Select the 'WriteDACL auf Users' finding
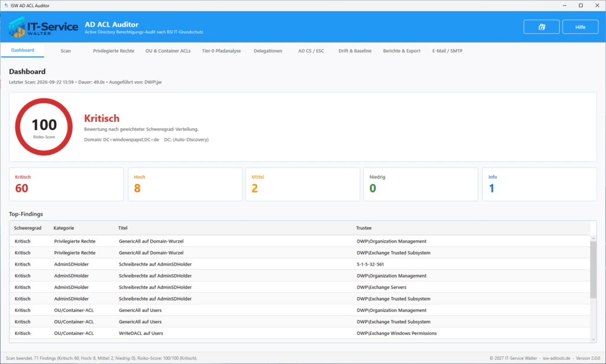Image resolution: width=606 pixels, height=364 pixels. (300, 333)
